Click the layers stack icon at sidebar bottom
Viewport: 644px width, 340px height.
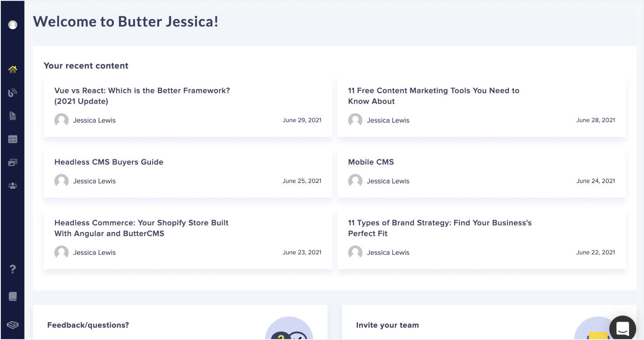pyautogui.click(x=13, y=325)
